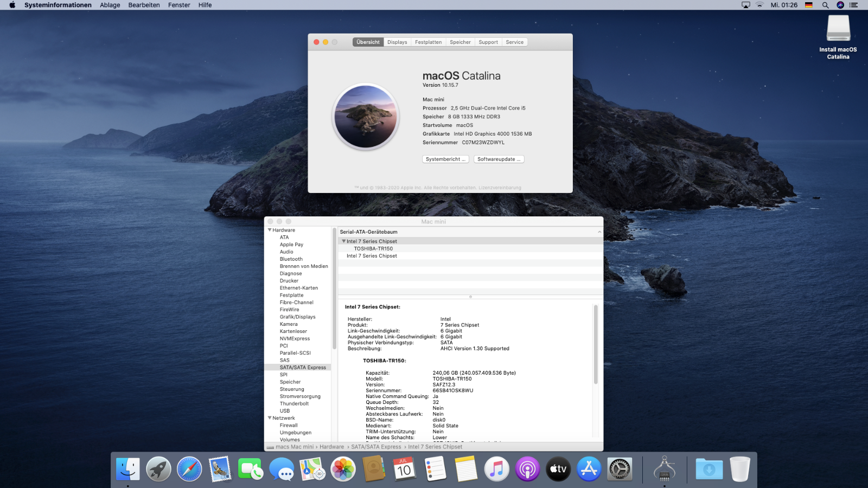Collapse the Serial-ATA-Gerätebaum header chevron
This screenshot has width=868, height=488.
(599, 232)
